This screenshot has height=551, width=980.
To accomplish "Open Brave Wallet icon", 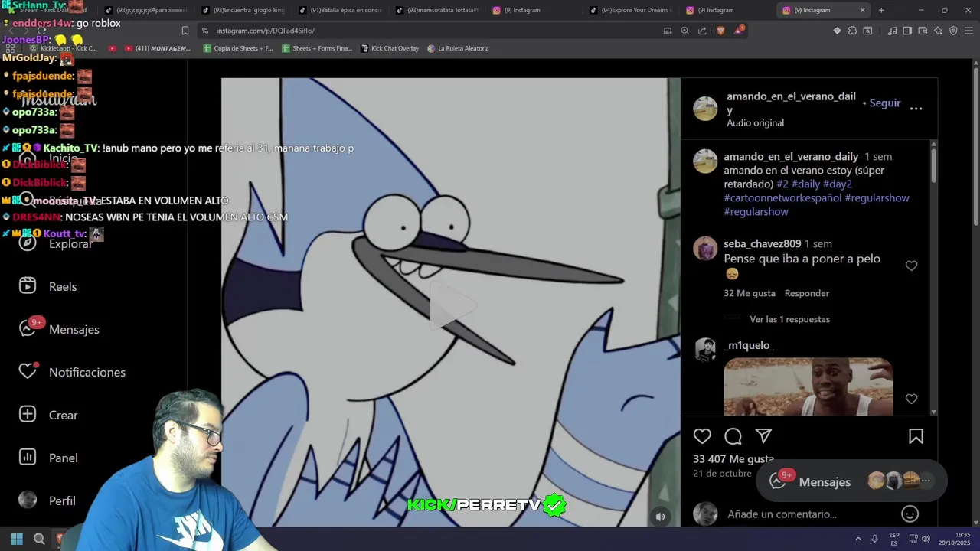I will click(x=923, y=31).
